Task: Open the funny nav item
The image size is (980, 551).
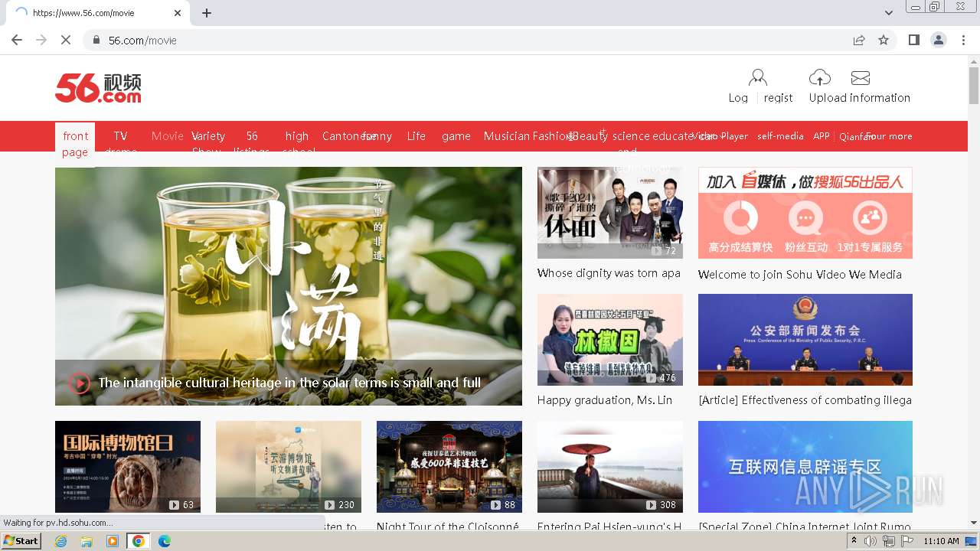Action: 378,136
